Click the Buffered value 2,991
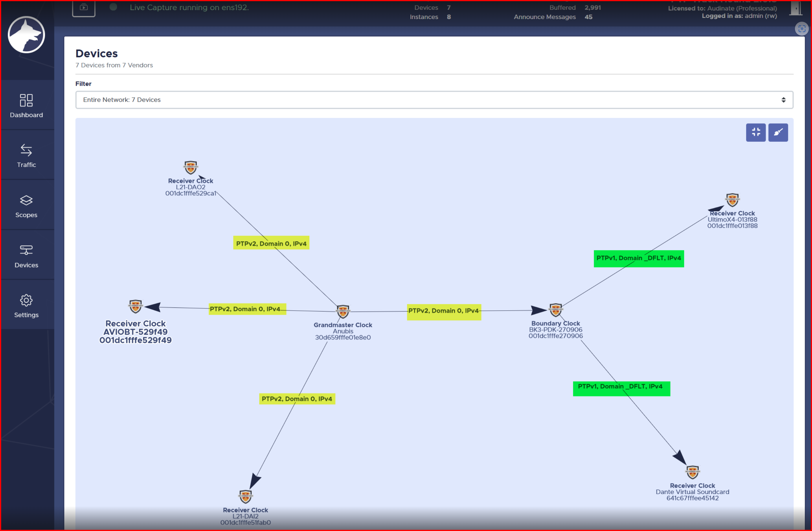Screen dimensions: 812x531 tap(593, 8)
